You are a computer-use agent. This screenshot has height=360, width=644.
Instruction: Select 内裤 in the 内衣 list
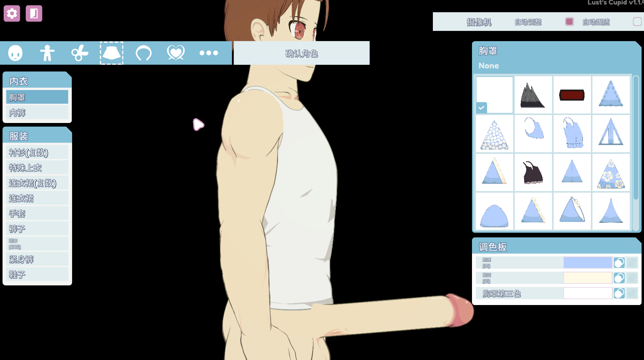pos(37,113)
